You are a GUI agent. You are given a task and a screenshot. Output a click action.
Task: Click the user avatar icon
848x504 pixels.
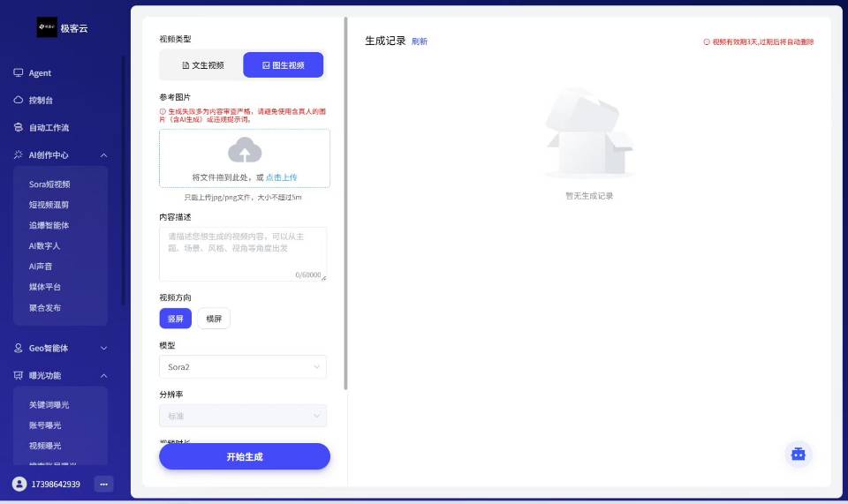click(x=19, y=484)
